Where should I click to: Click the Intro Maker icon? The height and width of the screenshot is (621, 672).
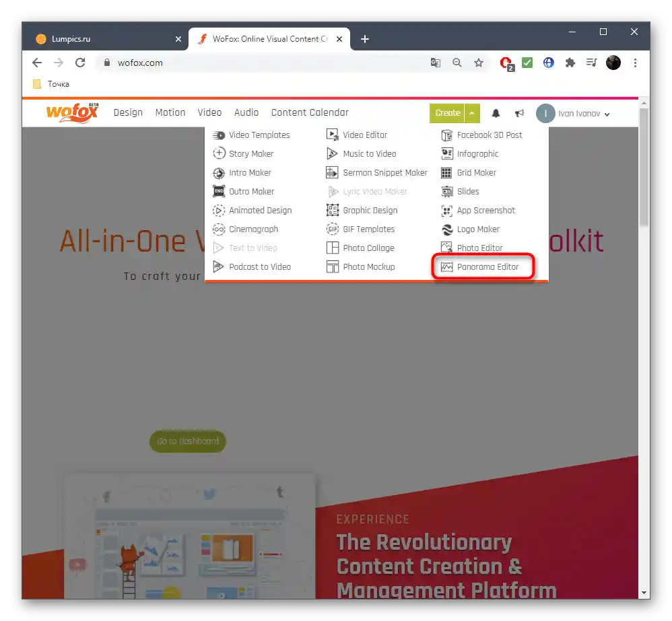click(x=219, y=173)
